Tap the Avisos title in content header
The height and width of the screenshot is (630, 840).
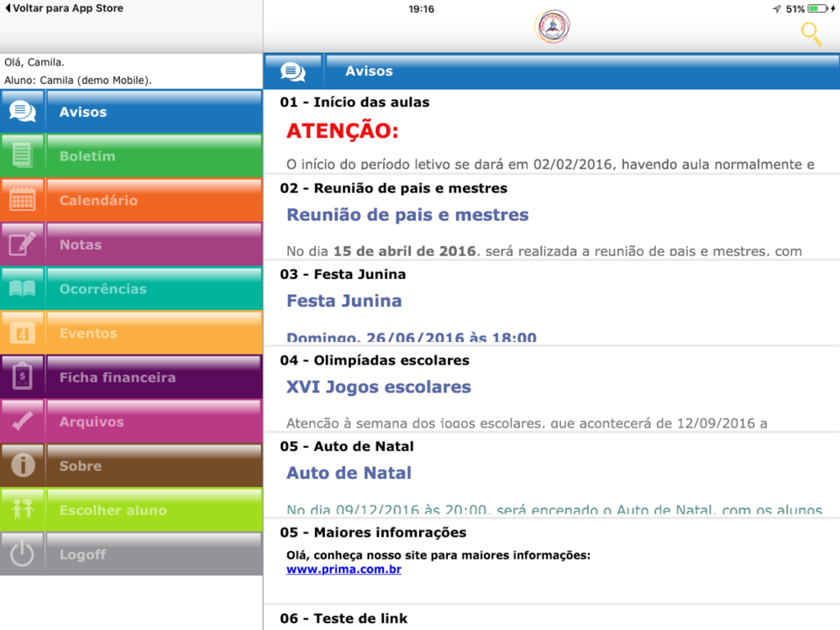pos(369,71)
